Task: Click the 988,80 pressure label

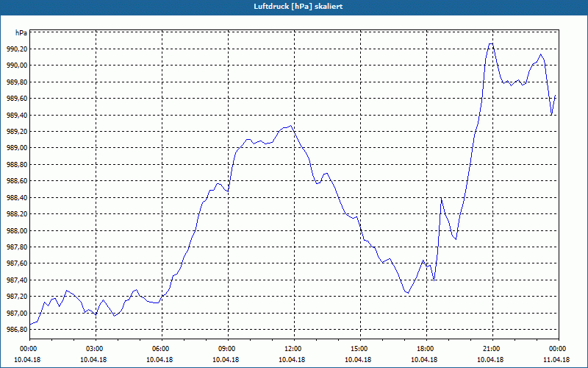Action: point(17,165)
